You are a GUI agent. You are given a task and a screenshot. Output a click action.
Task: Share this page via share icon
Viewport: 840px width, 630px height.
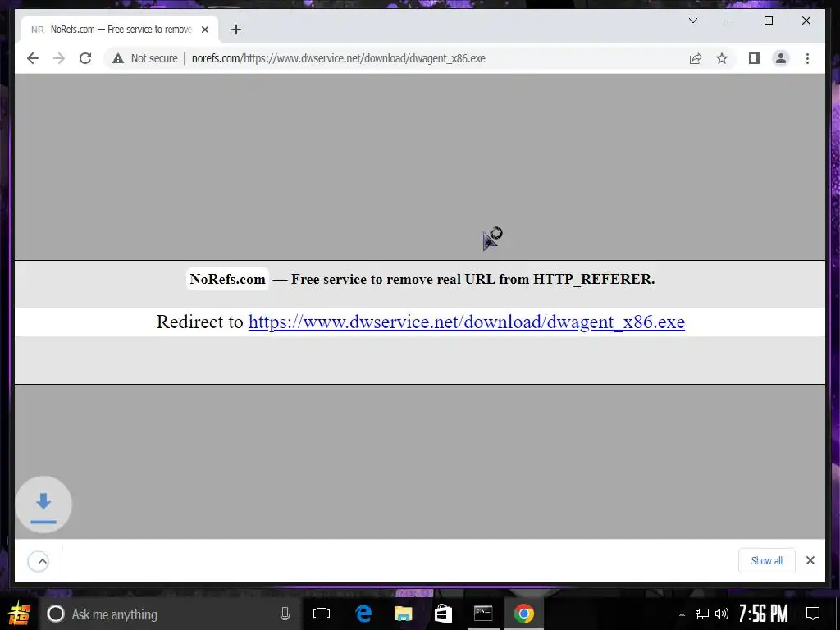pos(696,58)
